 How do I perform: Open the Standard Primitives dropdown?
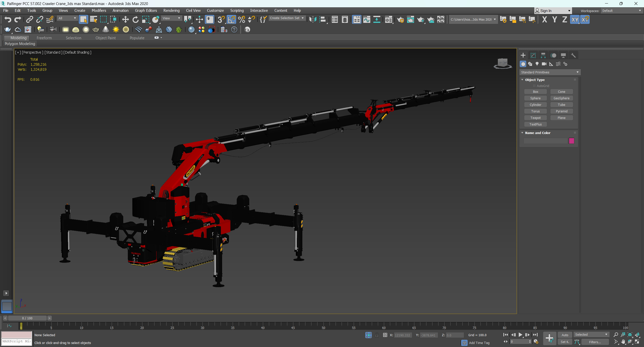[x=550, y=72]
